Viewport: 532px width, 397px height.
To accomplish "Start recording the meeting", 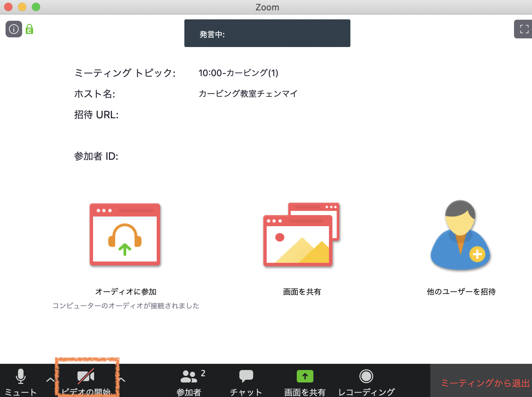I will (366, 382).
